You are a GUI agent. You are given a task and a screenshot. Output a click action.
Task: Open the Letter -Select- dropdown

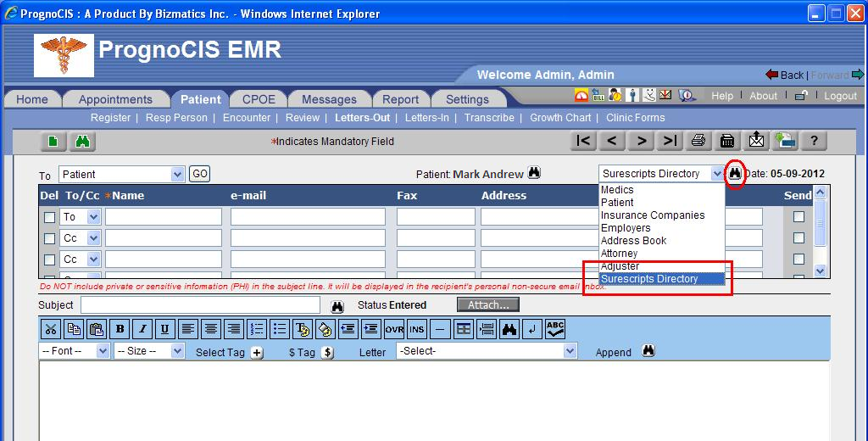(x=487, y=351)
